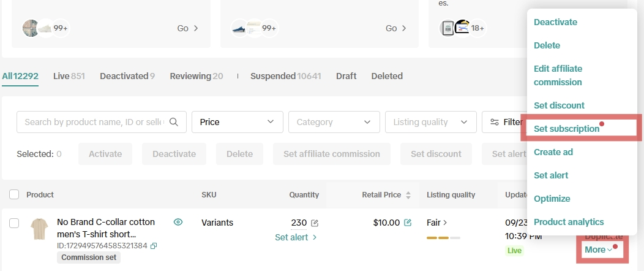Copy the product ID with copy icon
Viewport: 644px width, 271px height.
(x=154, y=246)
